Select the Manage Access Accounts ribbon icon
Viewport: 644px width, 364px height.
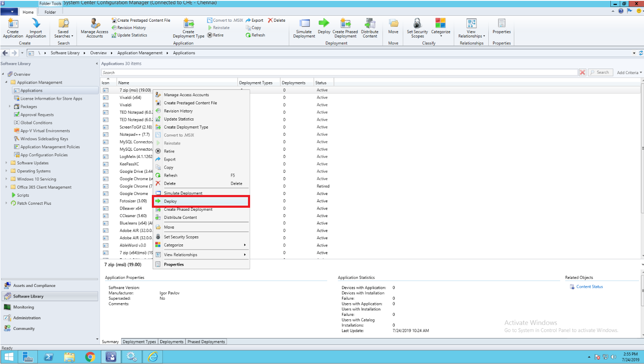coord(94,29)
